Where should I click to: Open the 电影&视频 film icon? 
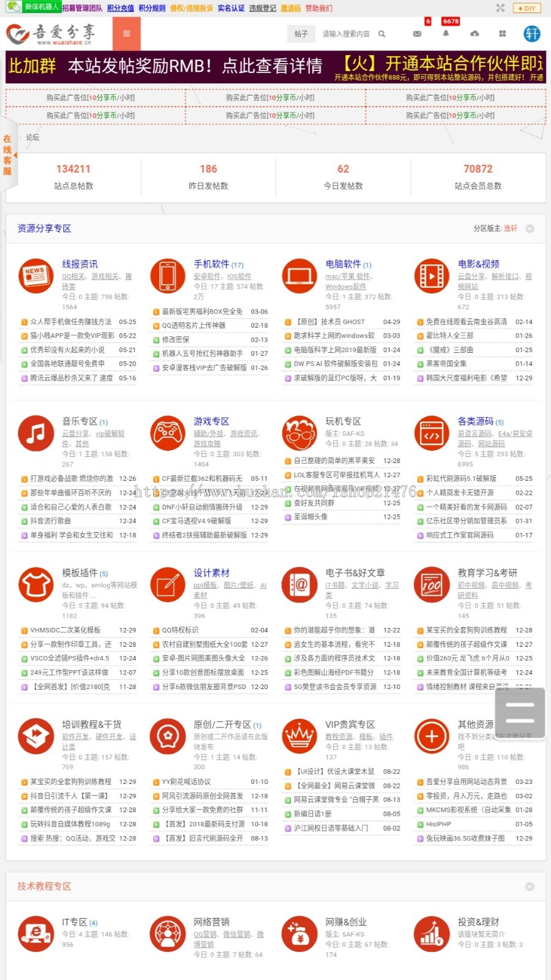(432, 276)
